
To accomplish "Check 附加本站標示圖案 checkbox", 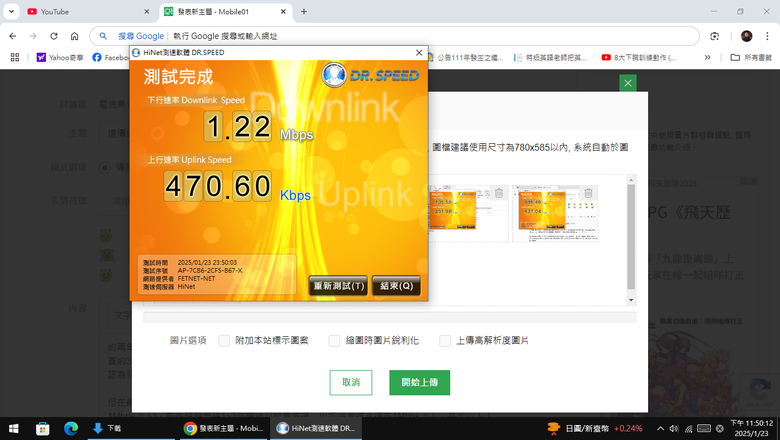I will tap(224, 341).
